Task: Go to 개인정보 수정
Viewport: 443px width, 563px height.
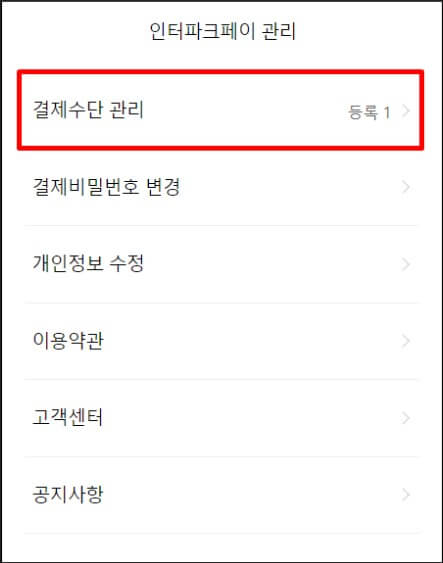Action: pyautogui.click(x=221, y=264)
